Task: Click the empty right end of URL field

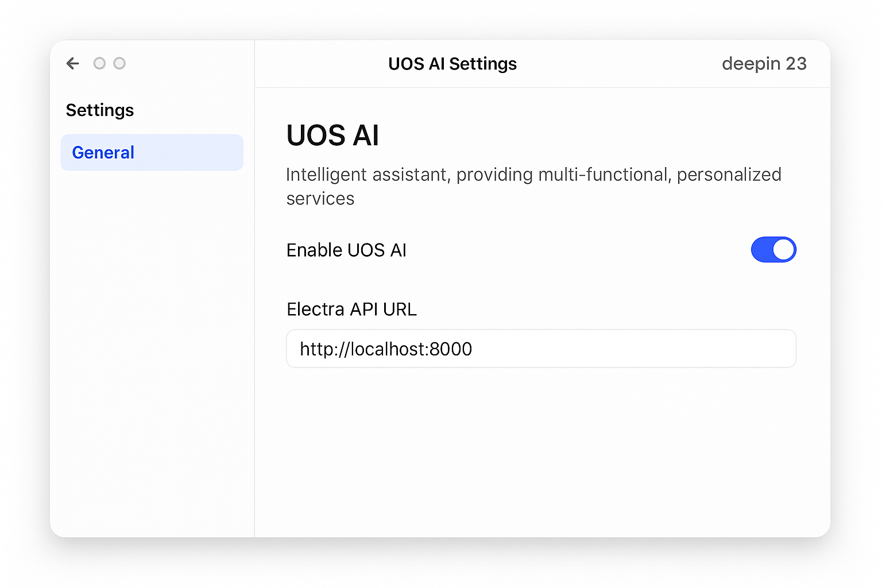Action: pos(718,349)
